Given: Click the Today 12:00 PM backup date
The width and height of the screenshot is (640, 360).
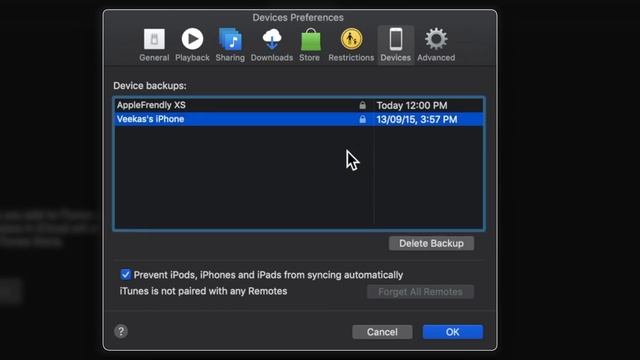Looking at the screenshot, I should pyautogui.click(x=412, y=106).
